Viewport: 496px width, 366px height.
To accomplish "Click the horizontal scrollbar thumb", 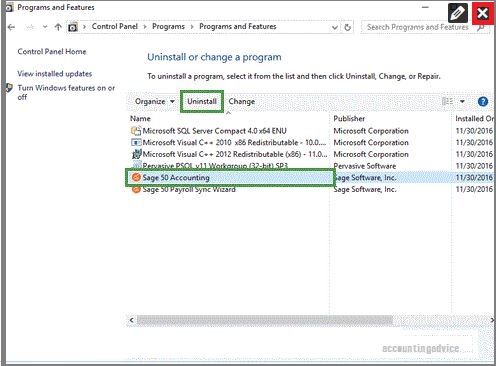I will (265, 320).
